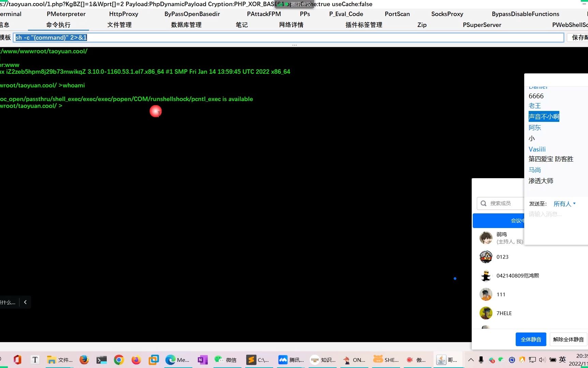The width and height of the screenshot is (588, 368).
Task: Open the ByPassOpenBasedir plugin tab
Action: pyautogui.click(x=192, y=14)
